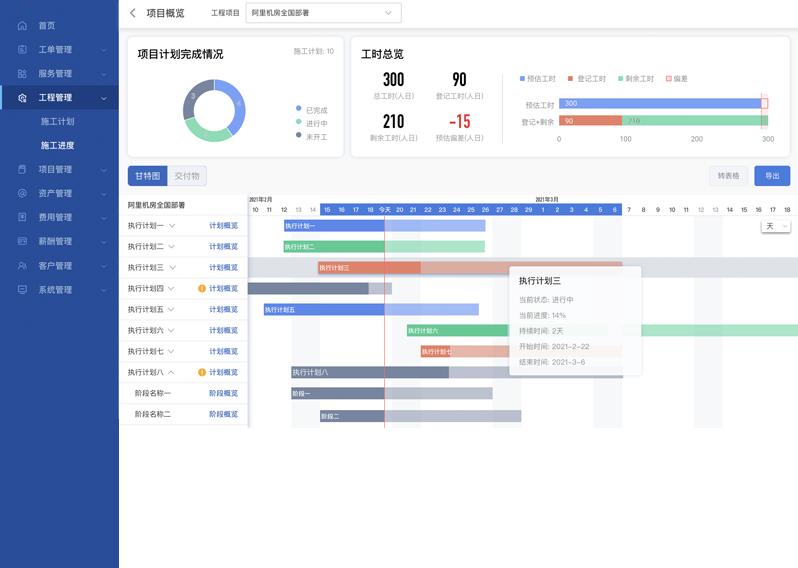The height and width of the screenshot is (568, 798).
Task: Toggle 预估工时 legend in 工时总览 chart
Action: click(x=537, y=78)
